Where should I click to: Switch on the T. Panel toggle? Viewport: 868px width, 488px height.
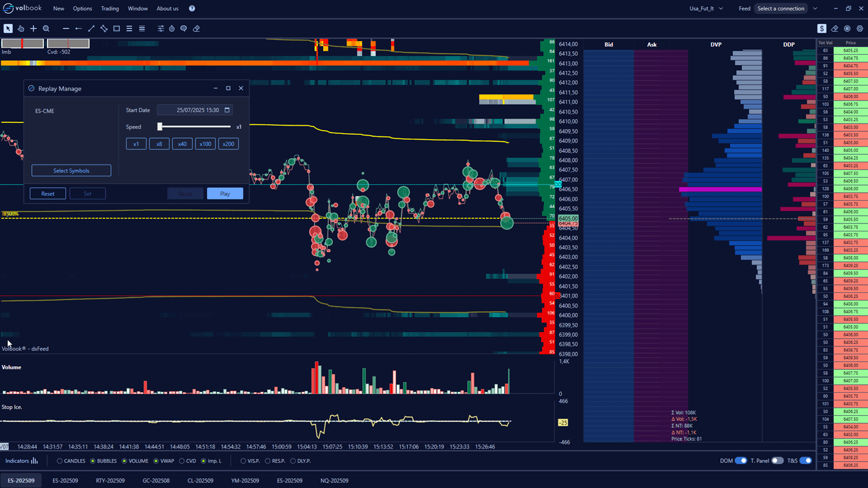[778, 461]
